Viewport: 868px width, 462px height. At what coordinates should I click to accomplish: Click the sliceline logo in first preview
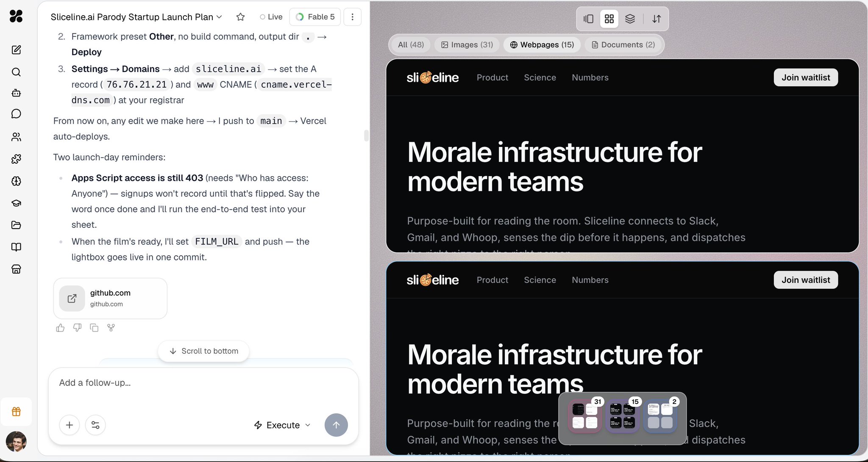click(x=432, y=77)
